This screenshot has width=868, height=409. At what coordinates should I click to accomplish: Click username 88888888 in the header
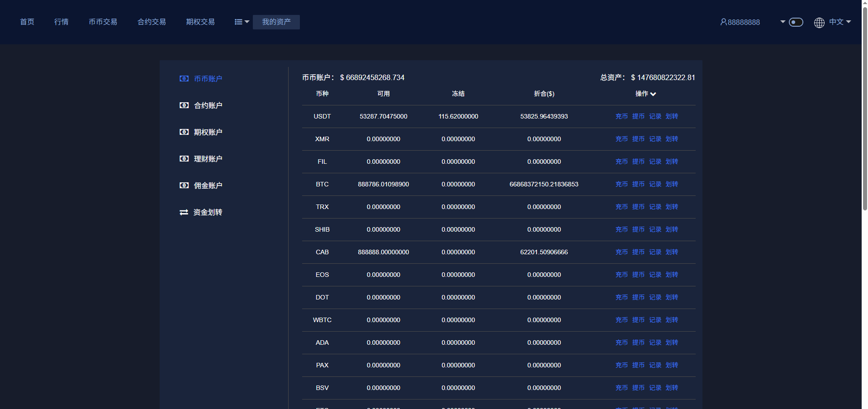(744, 22)
